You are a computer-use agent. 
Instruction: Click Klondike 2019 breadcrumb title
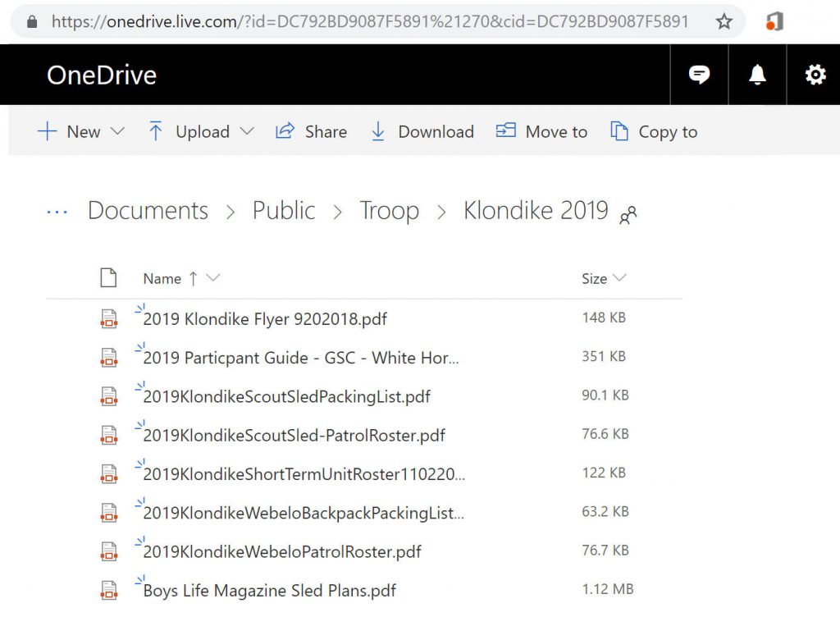[536, 210]
